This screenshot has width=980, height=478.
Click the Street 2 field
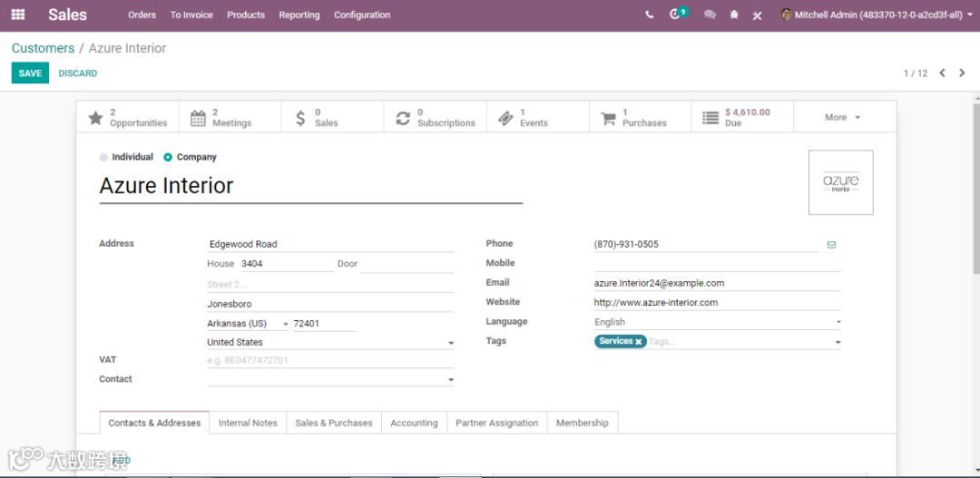tap(330, 285)
